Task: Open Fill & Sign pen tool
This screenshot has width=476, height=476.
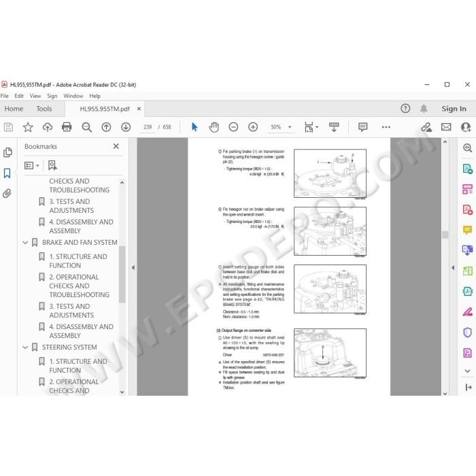Action: [468, 311]
